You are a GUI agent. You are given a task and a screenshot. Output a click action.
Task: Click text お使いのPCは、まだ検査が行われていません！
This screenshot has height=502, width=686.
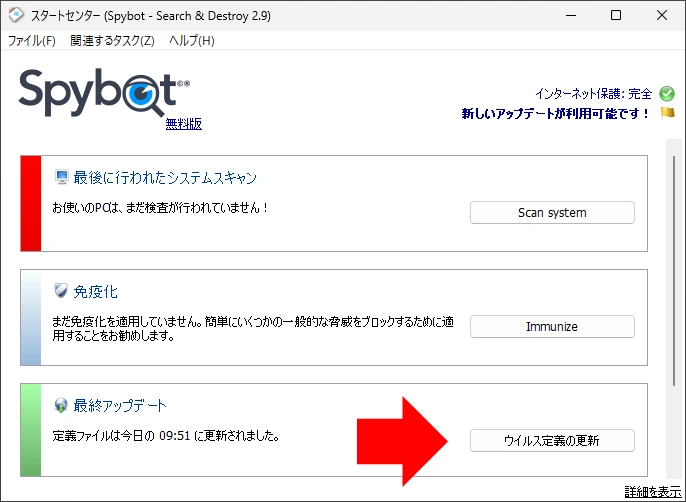click(160, 207)
